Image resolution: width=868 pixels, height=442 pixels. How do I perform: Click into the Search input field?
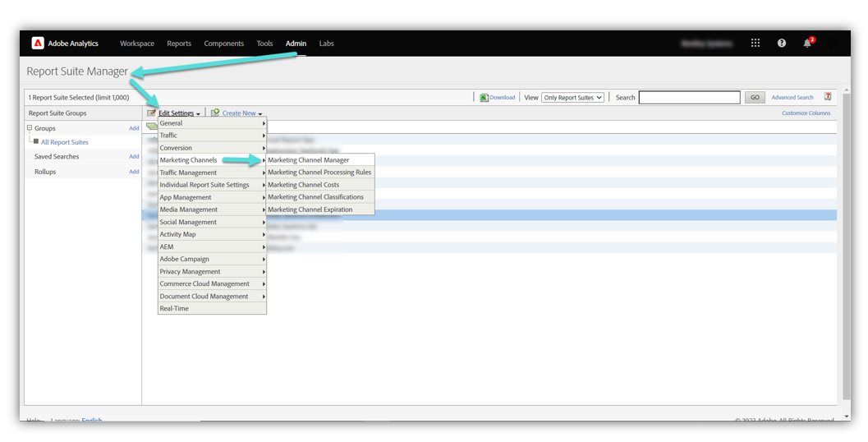[689, 98]
